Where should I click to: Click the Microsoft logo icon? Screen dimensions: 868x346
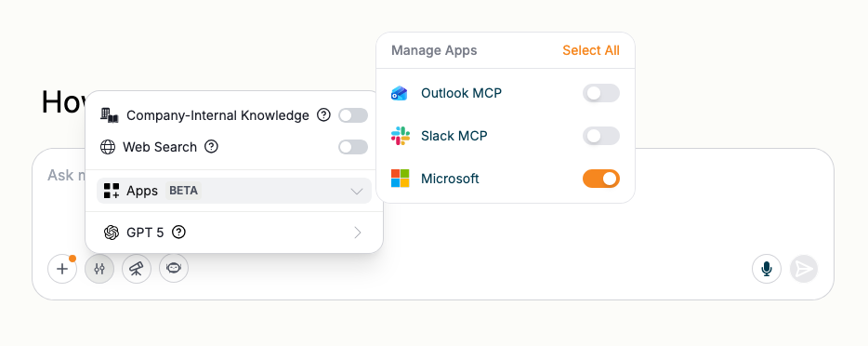pyautogui.click(x=401, y=179)
